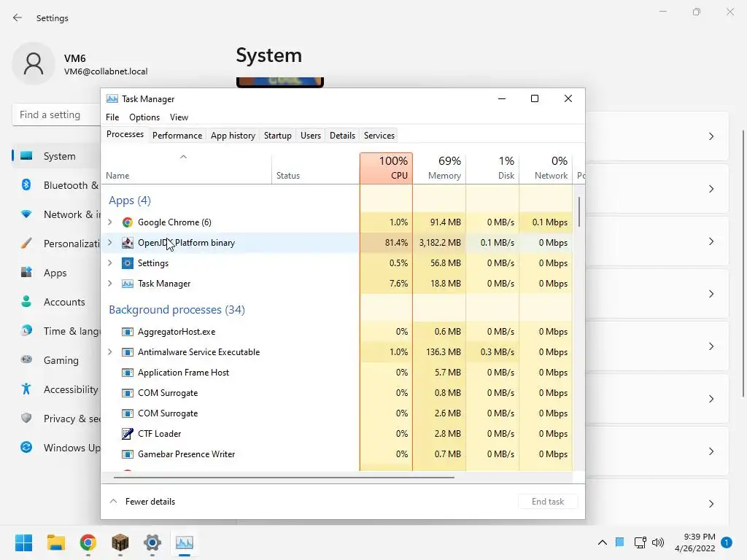Open the View menu
This screenshot has width=747, height=560.
point(179,117)
